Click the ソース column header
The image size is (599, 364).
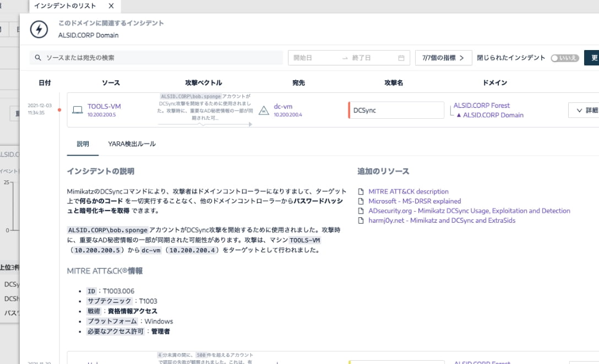click(x=111, y=83)
